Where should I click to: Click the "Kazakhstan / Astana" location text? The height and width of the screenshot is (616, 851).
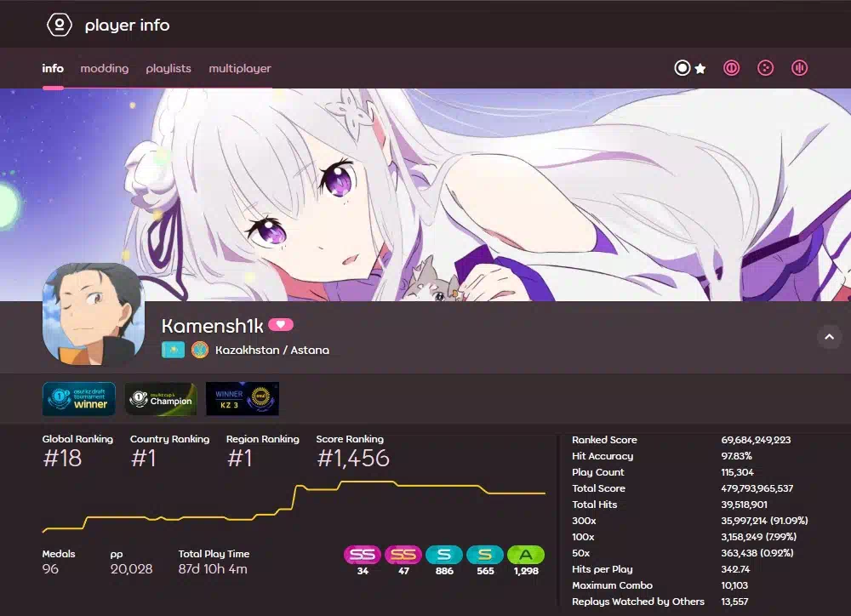272,350
